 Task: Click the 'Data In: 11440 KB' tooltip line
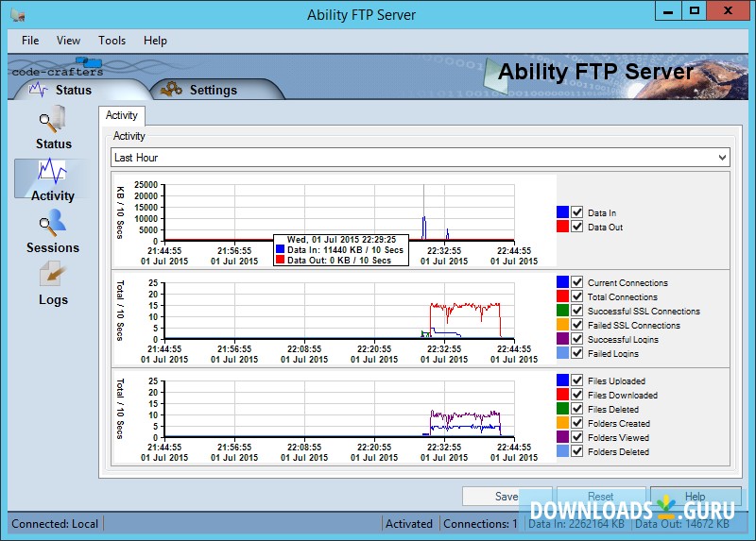345,250
